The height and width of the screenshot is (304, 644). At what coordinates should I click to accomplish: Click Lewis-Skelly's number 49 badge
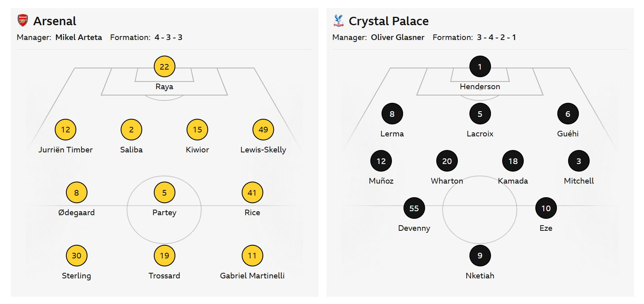point(263,130)
